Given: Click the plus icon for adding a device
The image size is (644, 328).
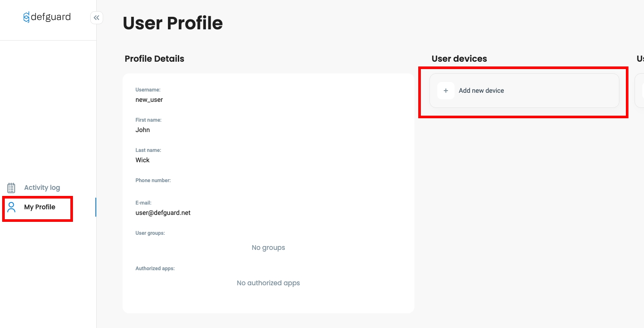Looking at the screenshot, I should pos(446,91).
